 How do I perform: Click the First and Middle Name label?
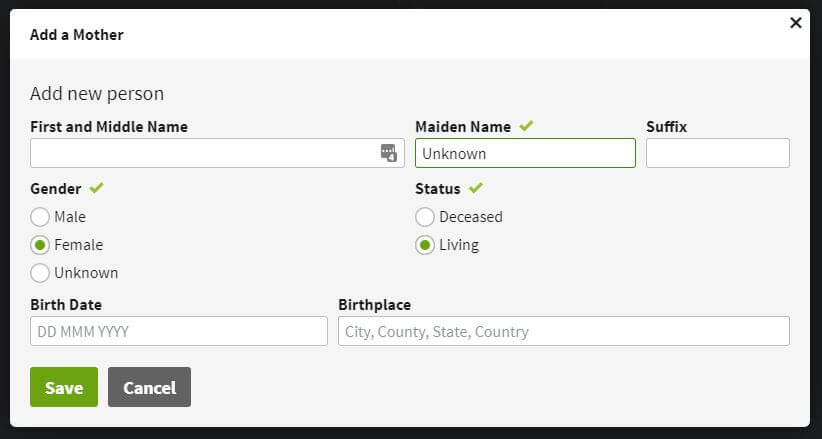109,127
